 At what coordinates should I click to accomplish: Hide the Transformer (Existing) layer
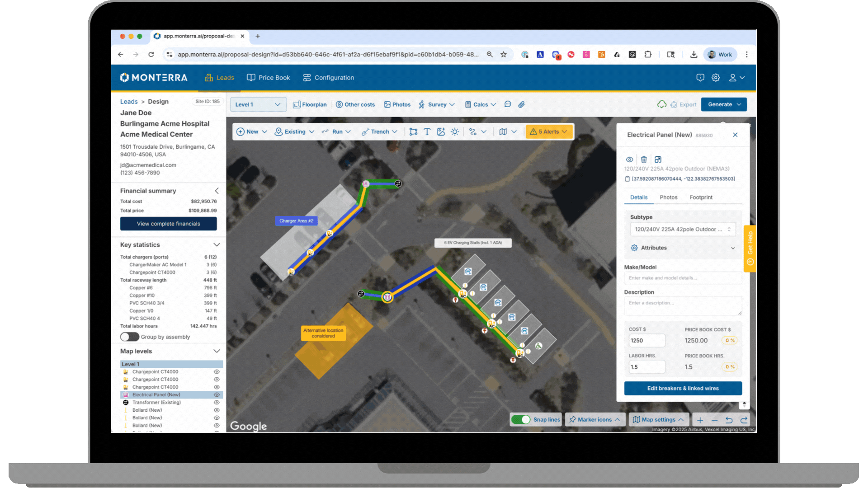217,403
